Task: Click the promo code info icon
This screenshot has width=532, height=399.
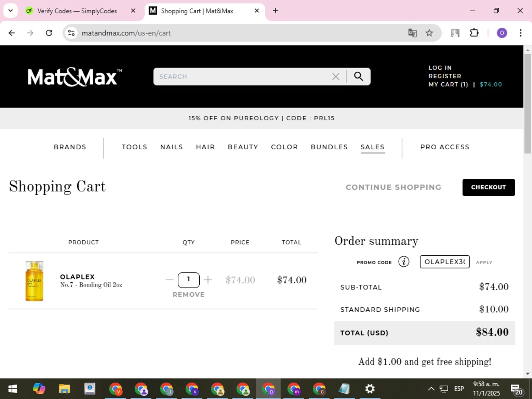Action: tap(404, 262)
